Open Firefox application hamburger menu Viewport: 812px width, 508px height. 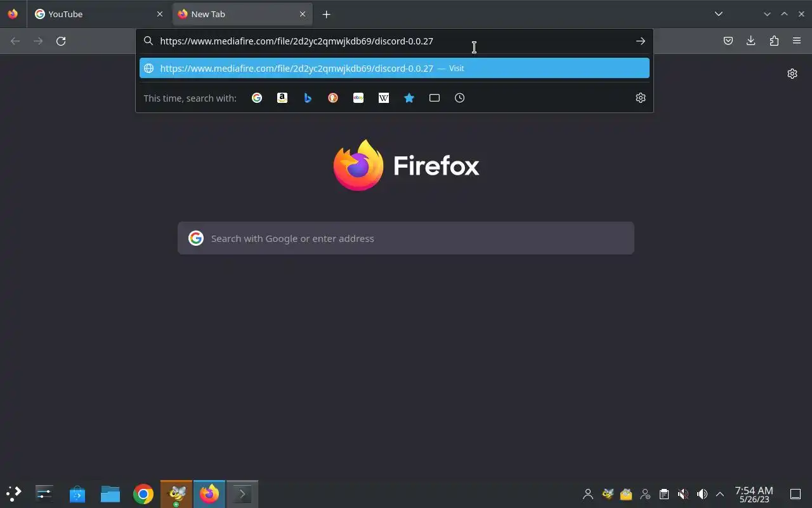pos(797,41)
